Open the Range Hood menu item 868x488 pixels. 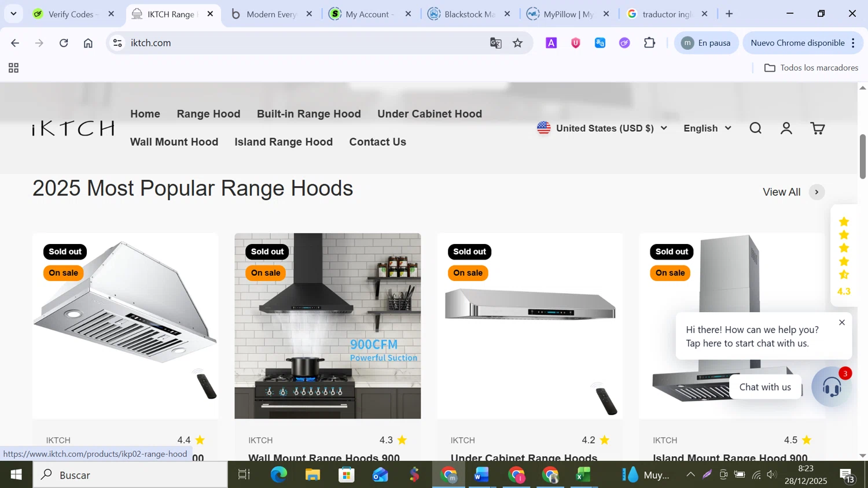point(208,114)
